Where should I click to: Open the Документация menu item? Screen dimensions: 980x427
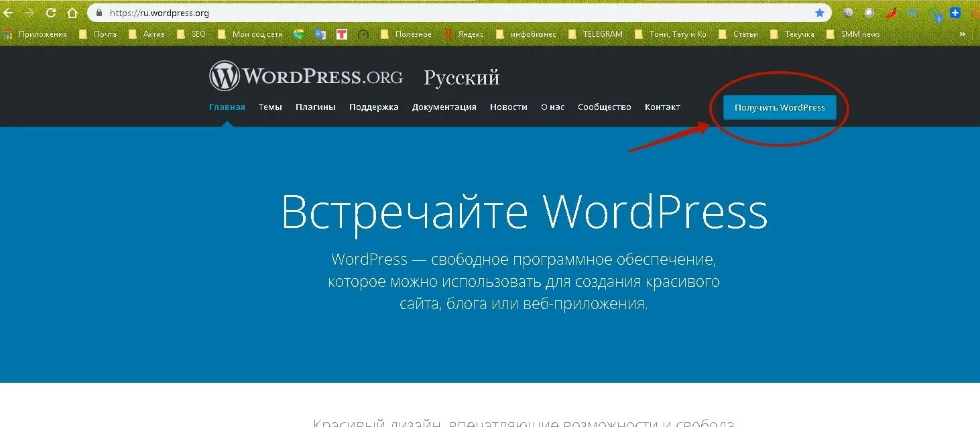(444, 107)
